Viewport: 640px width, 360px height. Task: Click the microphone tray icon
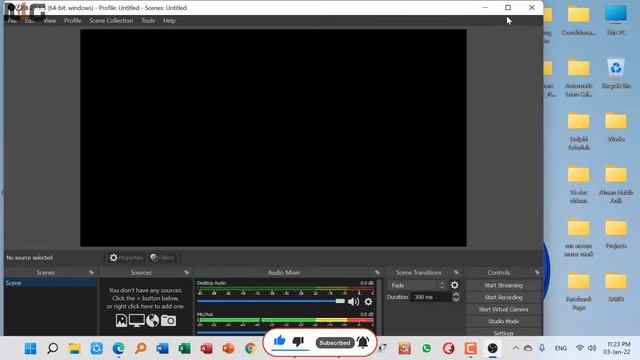[542, 348]
